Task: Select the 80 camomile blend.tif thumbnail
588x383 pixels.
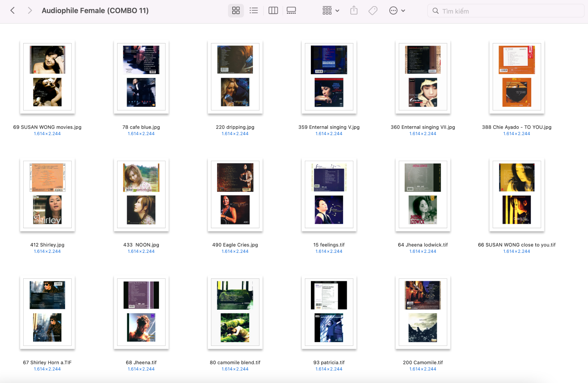Action: coord(235,312)
